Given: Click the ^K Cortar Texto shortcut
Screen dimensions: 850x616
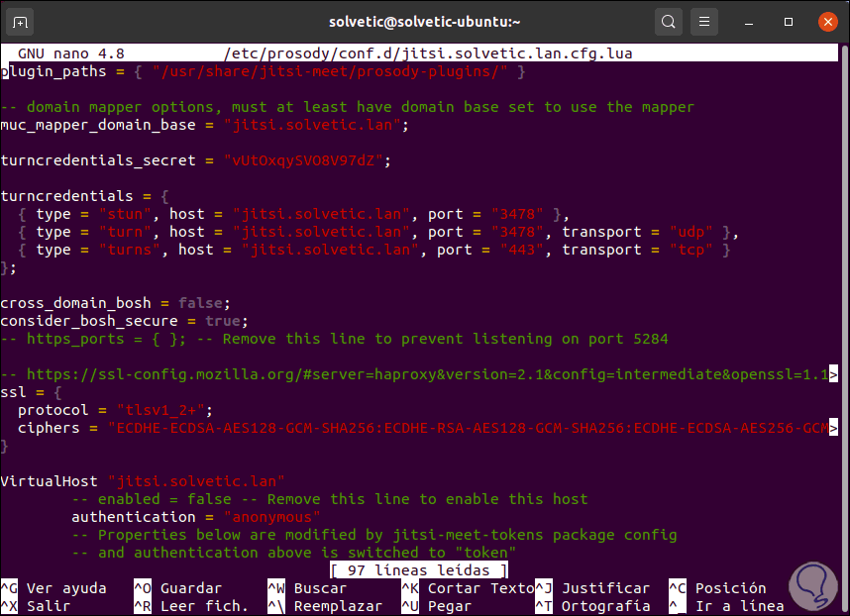Looking at the screenshot, I should [x=468, y=588].
